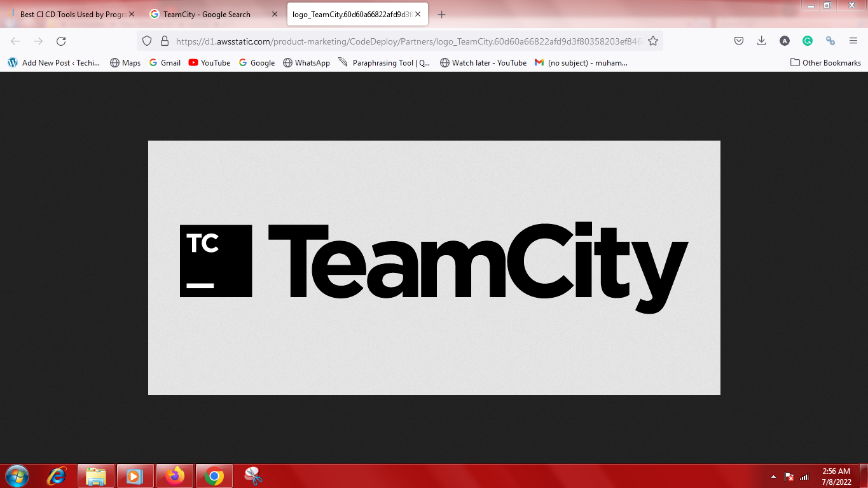Open the WhatsApp bookmark

pyautogui.click(x=307, y=62)
